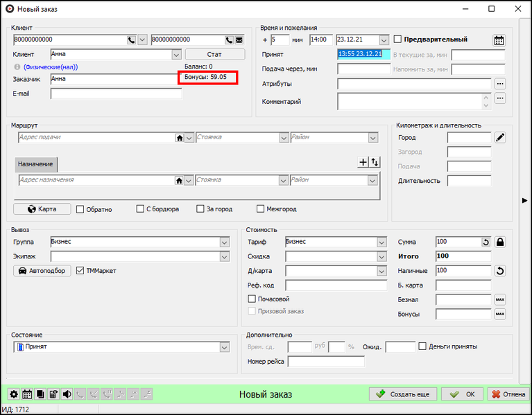The width and height of the screenshot is (532, 415).
Task: Click the MAX icon next to Бонусы
Action: [500, 314]
